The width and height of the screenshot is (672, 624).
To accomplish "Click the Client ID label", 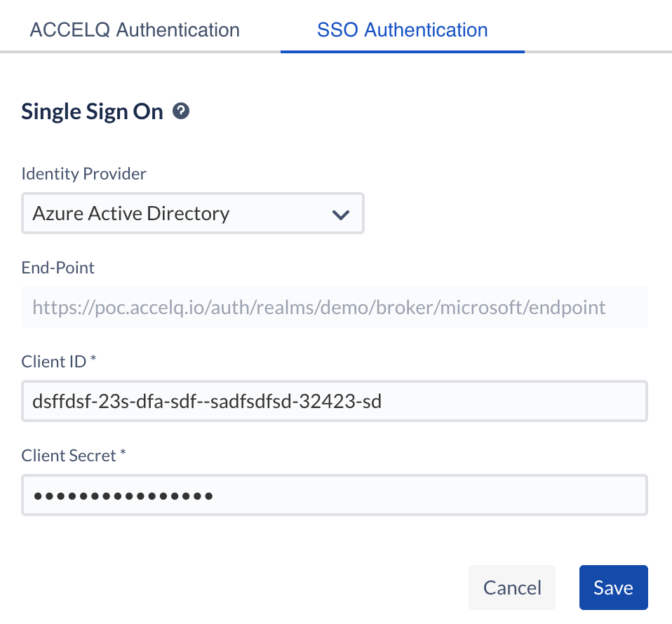I will tap(54, 361).
